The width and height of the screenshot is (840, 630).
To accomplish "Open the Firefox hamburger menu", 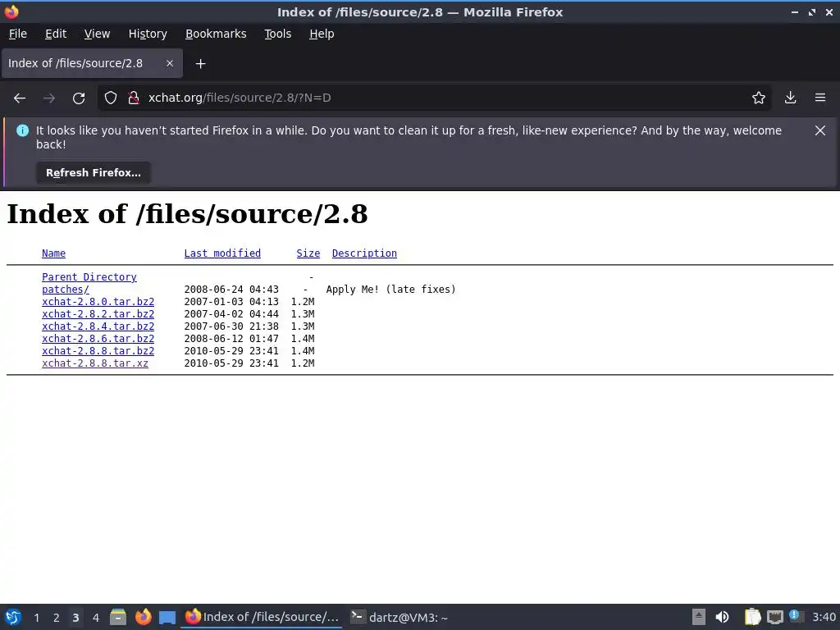I will coord(820,98).
